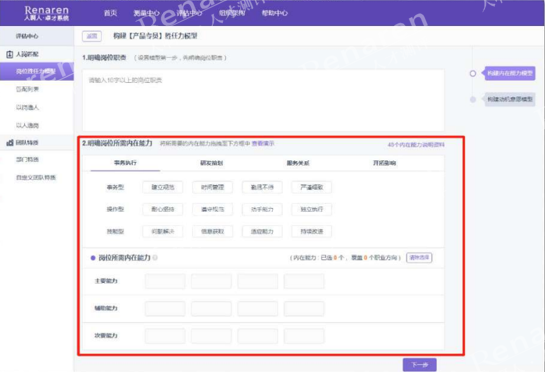Select the 信息获取 ability tag

tap(212, 231)
